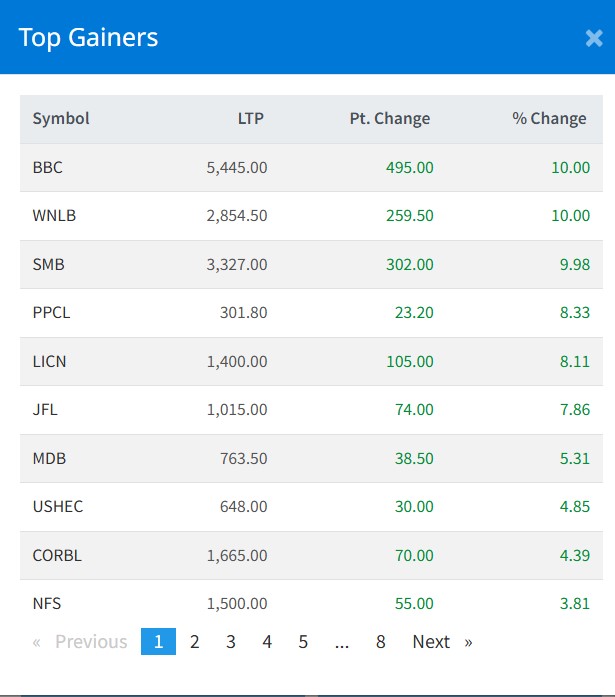Image resolution: width=615 pixels, height=697 pixels.
Task: Jump to page 5 of results
Action: [x=303, y=642]
